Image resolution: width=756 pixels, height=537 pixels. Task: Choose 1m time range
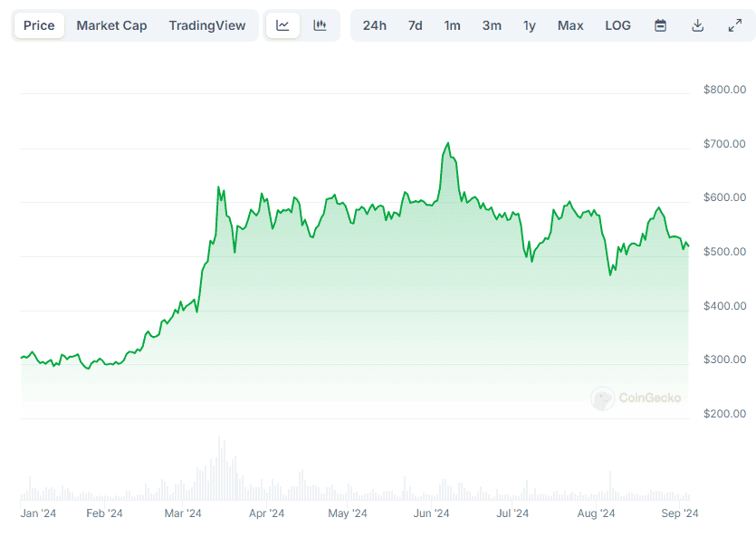point(452,25)
